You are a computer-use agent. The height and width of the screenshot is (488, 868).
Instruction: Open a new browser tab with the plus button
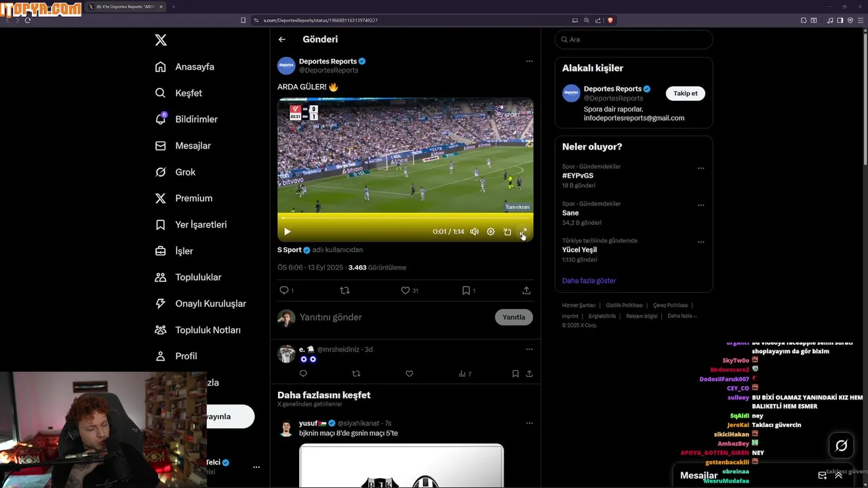174,7
